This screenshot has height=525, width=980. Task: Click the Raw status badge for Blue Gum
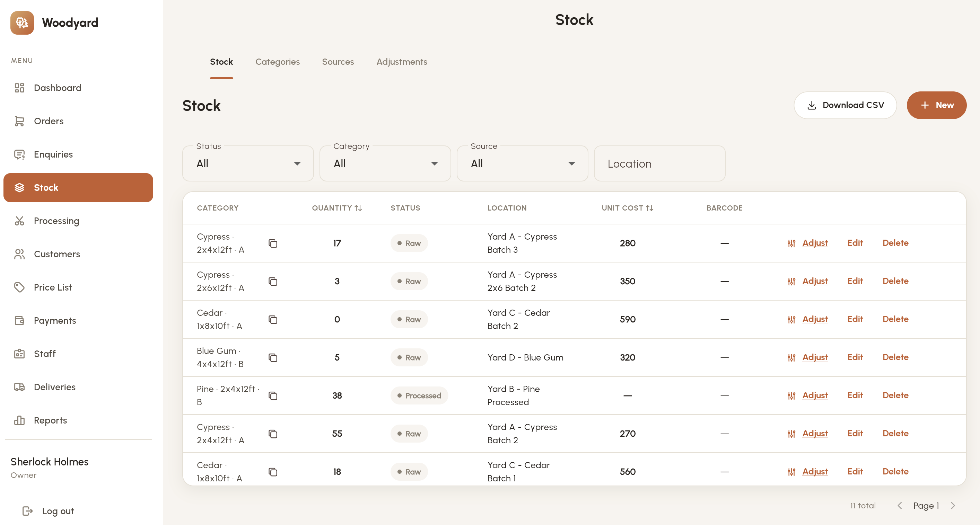coord(409,357)
